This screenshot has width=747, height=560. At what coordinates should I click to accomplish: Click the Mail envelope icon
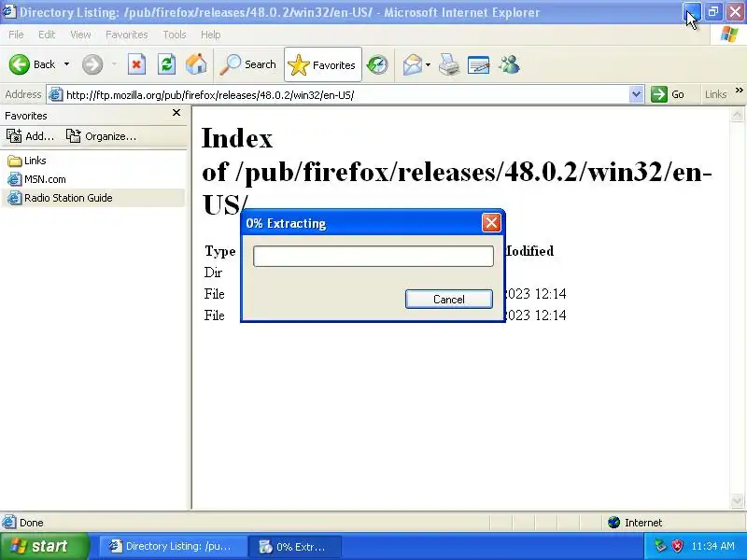tap(413, 64)
